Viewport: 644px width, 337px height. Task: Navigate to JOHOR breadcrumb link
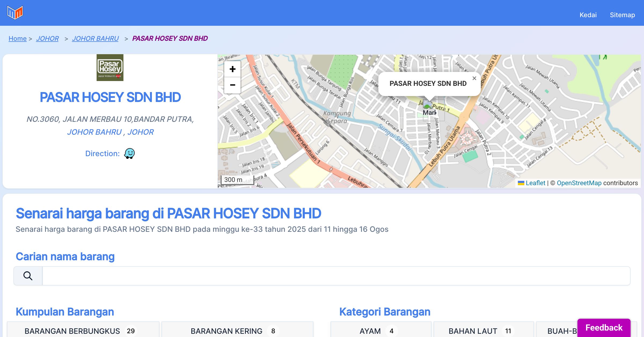[x=47, y=39]
